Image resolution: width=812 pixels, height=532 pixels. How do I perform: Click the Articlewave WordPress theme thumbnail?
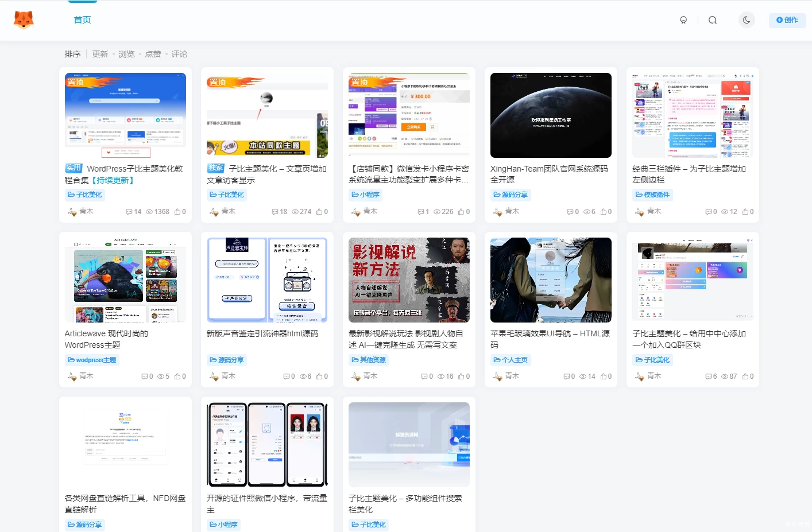(x=125, y=279)
